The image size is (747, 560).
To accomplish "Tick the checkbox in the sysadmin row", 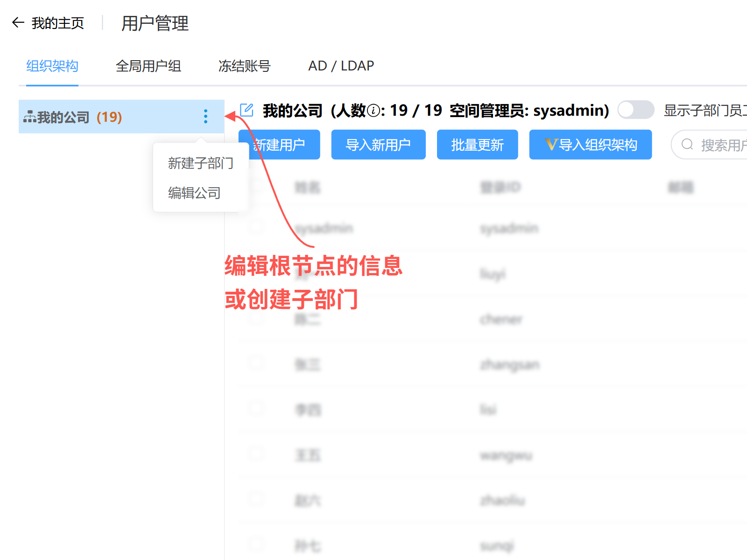I will pyautogui.click(x=256, y=228).
